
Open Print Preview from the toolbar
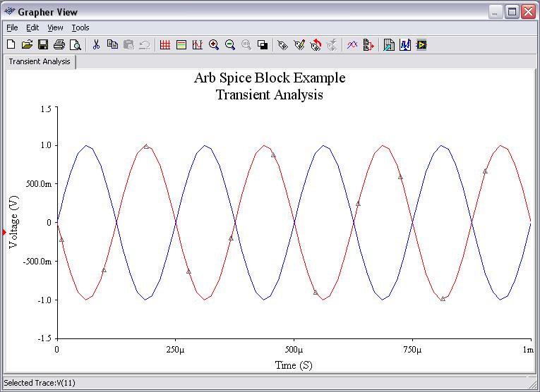75,45
